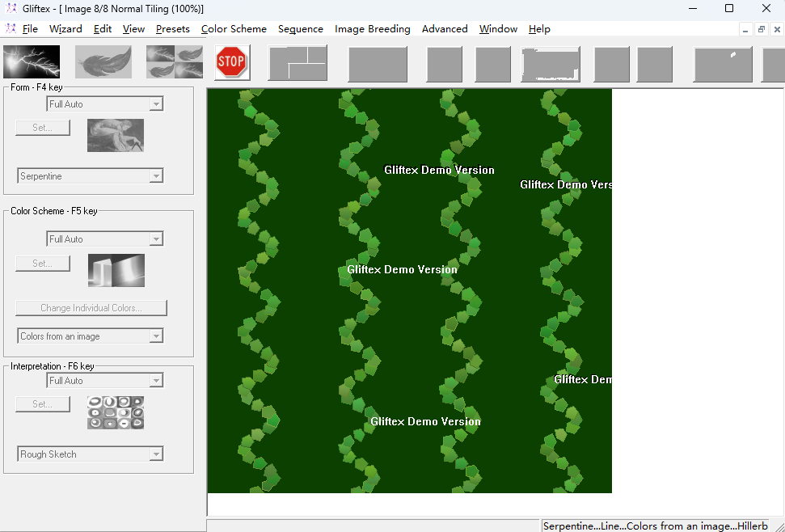Open the Edit menu
Image resolution: width=785 pixels, height=532 pixels.
(103, 29)
